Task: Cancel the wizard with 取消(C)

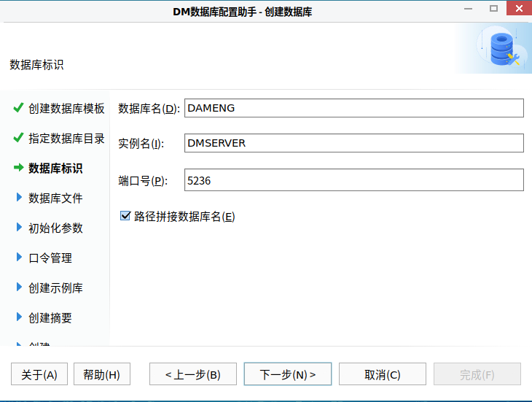Action: click(x=383, y=374)
